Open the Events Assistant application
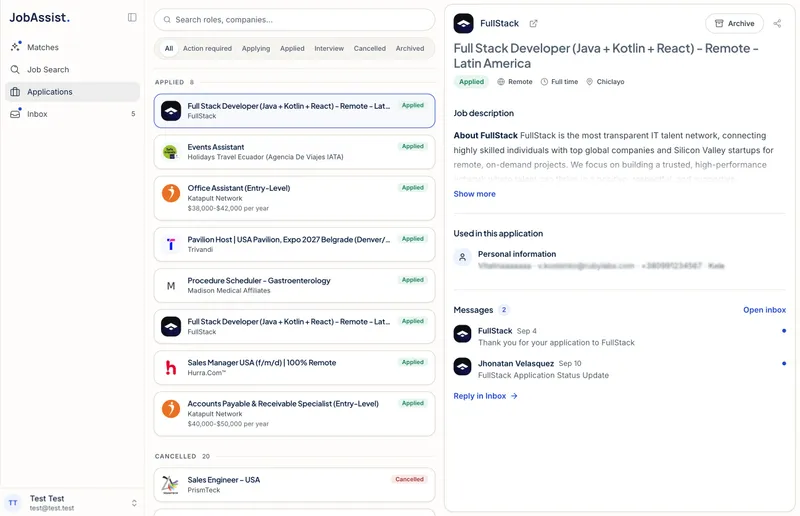 [x=294, y=152]
